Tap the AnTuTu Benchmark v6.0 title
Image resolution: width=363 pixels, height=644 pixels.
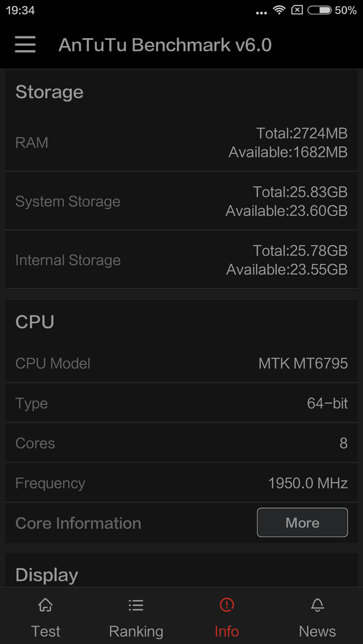(165, 45)
